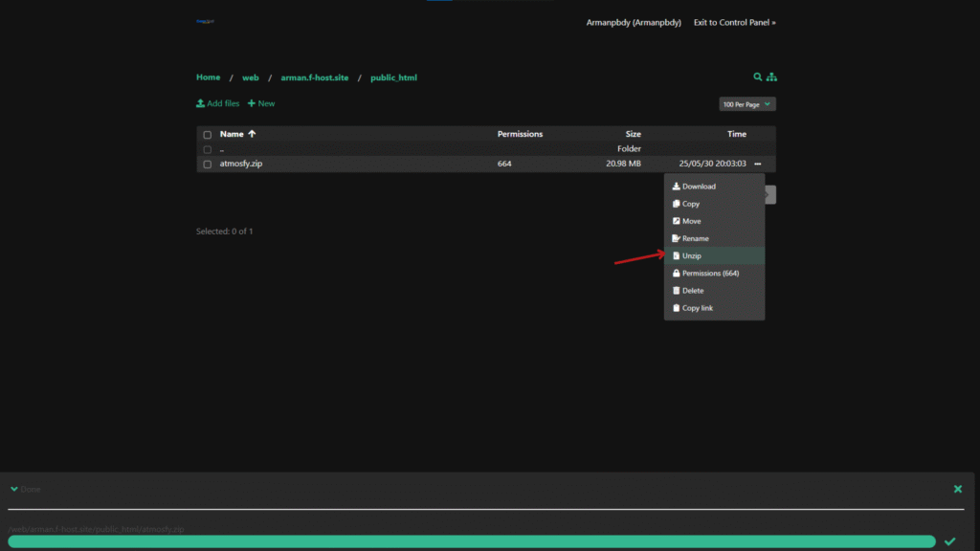Screen dimensions: 980x551
Task: Choose Unzip from the context menu
Action: click(x=692, y=256)
